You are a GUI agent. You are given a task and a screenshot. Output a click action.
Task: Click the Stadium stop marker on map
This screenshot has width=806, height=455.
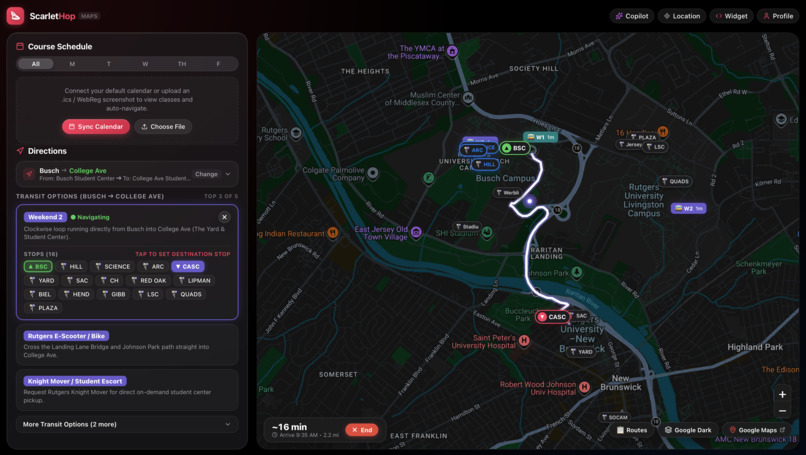[x=467, y=226]
